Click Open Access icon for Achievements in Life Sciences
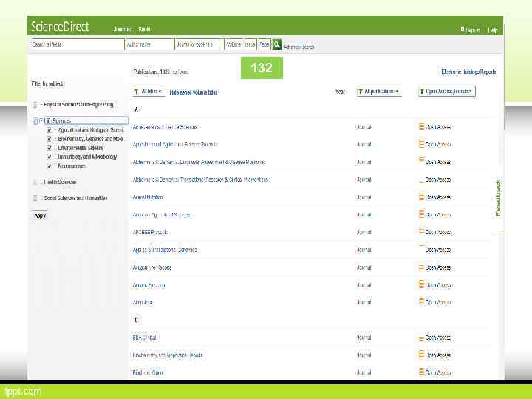The image size is (532, 399). 421,127
